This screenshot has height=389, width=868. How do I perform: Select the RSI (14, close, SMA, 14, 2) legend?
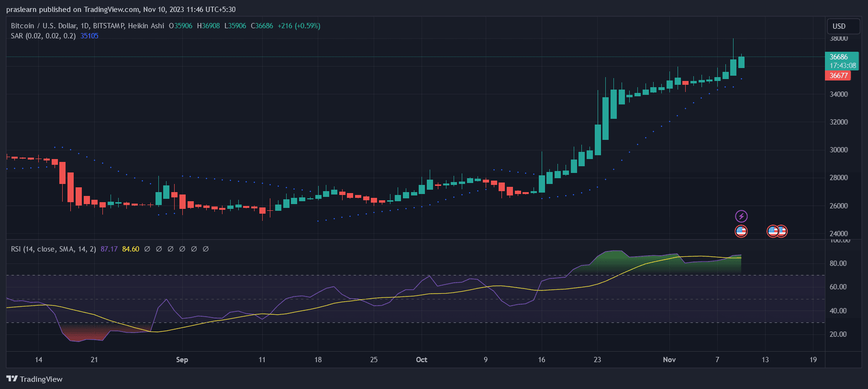coord(53,249)
